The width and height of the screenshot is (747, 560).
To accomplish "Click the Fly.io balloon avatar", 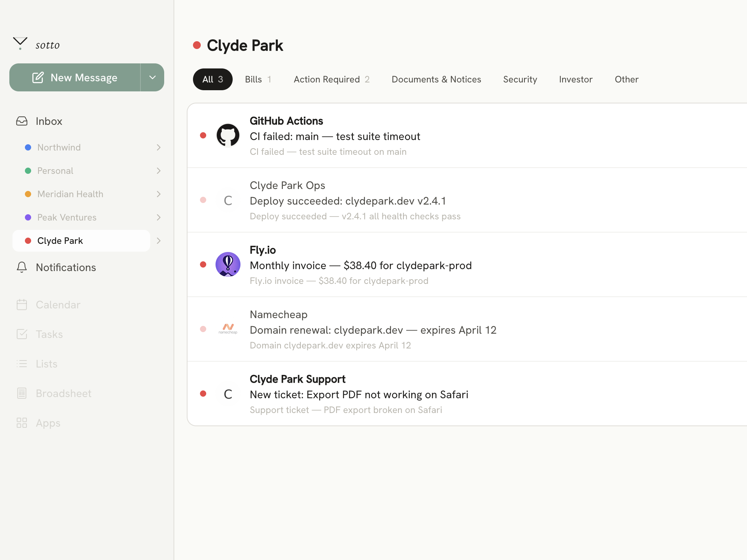I will (228, 264).
